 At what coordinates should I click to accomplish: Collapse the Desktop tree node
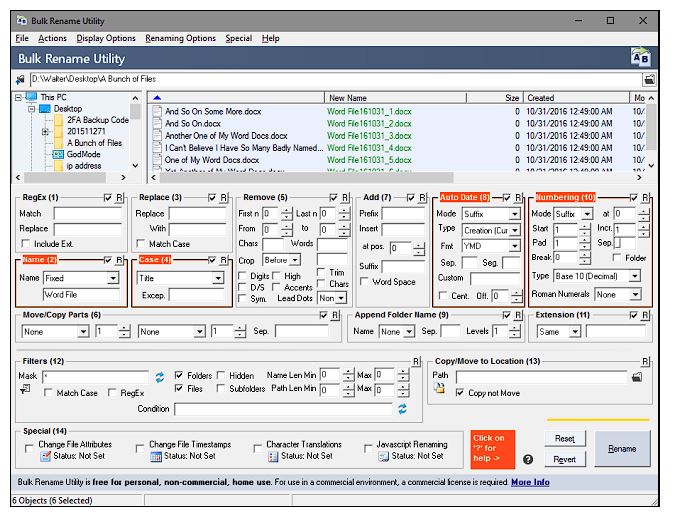(x=31, y=109)
